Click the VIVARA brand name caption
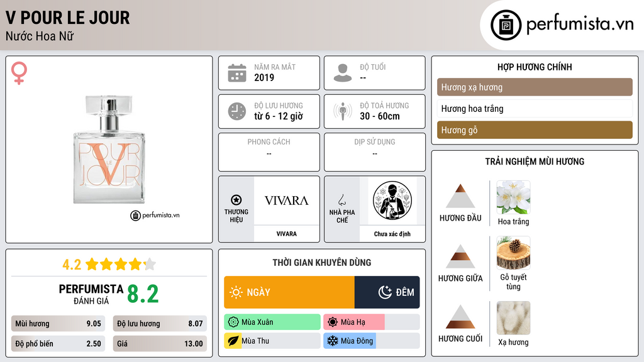 (x=286, y=234)
